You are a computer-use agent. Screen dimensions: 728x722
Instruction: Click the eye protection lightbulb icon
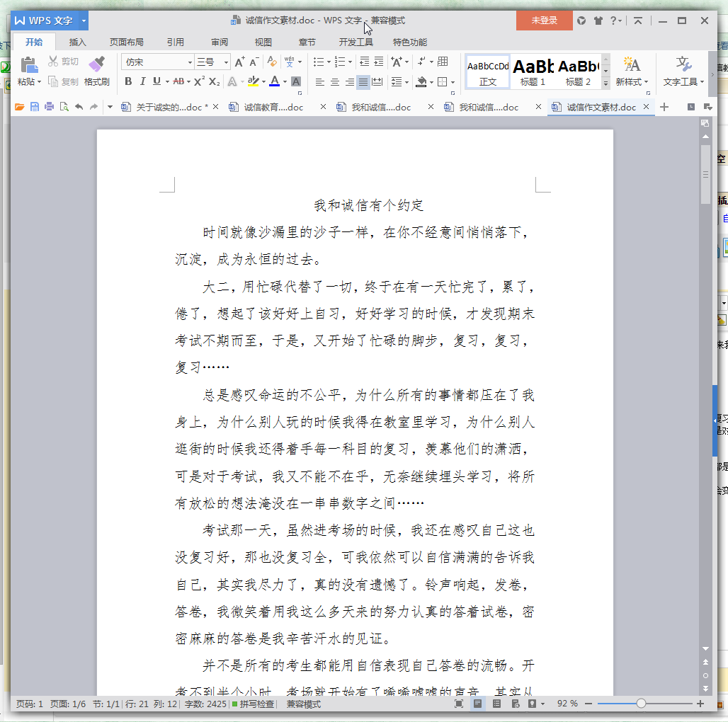tap(532, 704)
